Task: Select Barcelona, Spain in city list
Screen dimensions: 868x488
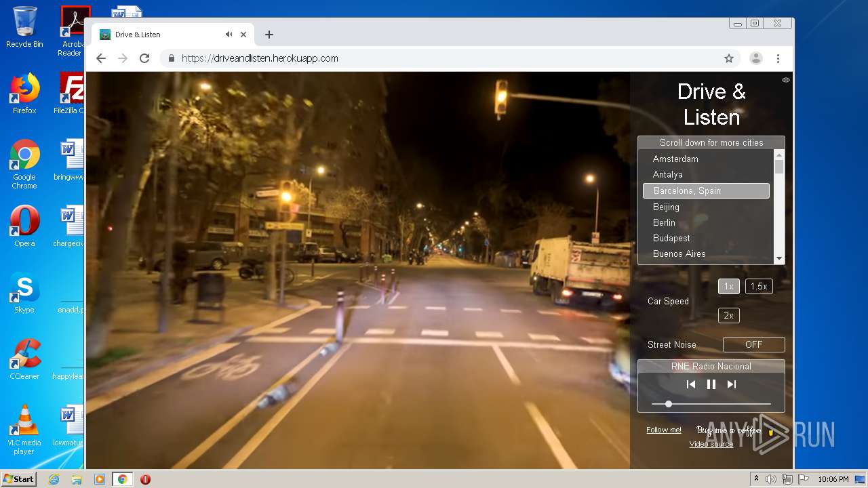Action: tap(706, 190)
